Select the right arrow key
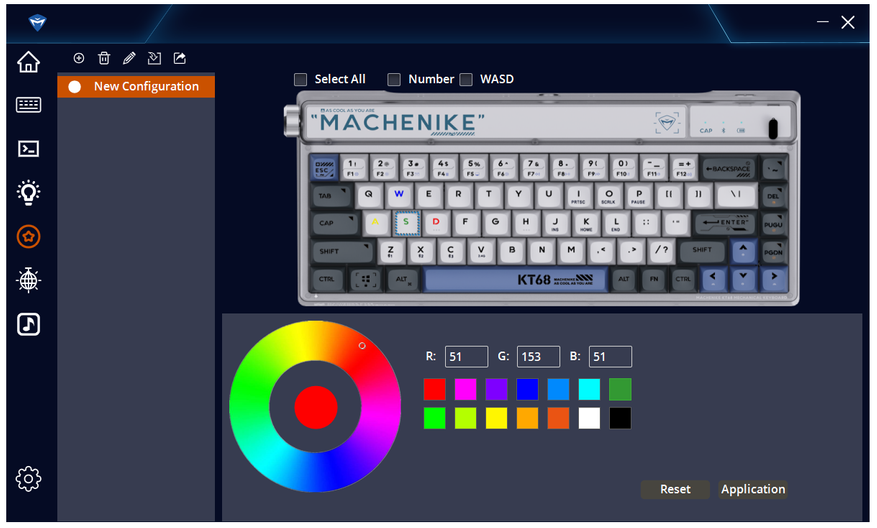Viewport: 877px width, 528px height. point(774,278)
